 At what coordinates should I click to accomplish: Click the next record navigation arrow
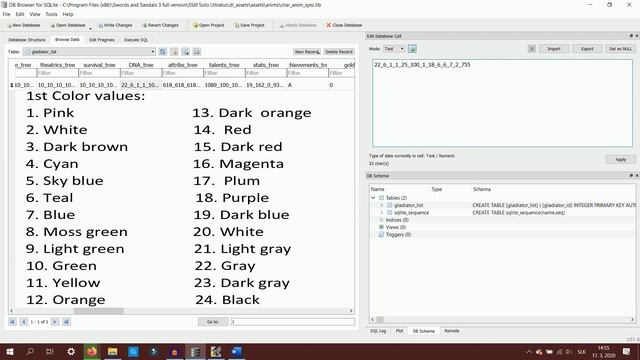[55, 322]
